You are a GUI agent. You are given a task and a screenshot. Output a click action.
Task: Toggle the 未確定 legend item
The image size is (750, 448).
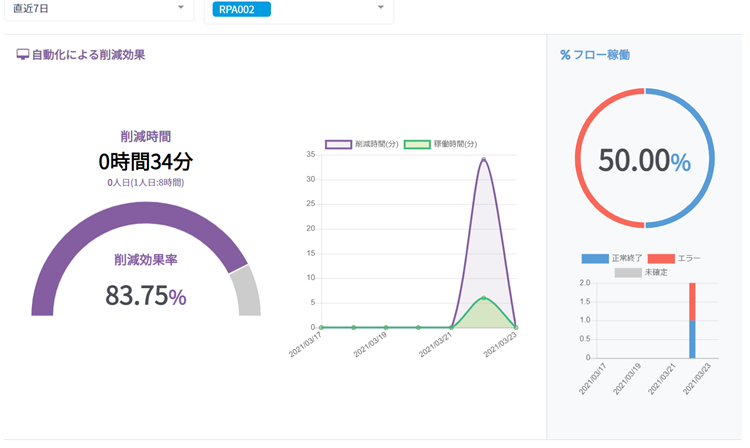coord(641,273)
